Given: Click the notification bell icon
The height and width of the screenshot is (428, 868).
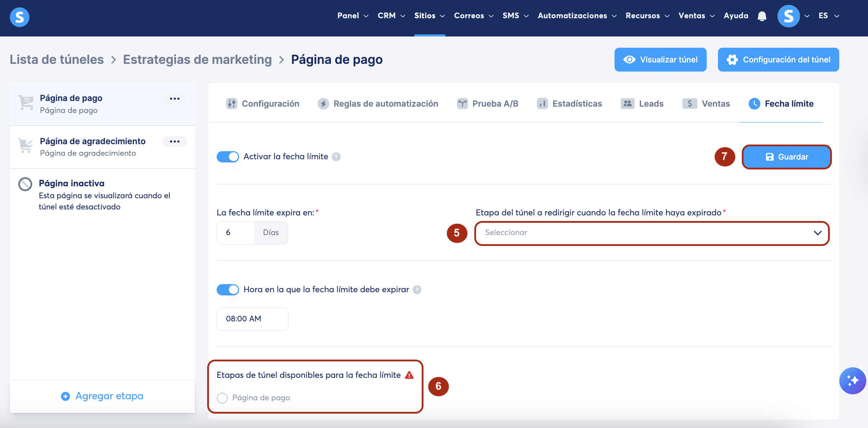Looking at the screenshot, I should (x=762, y=16).
